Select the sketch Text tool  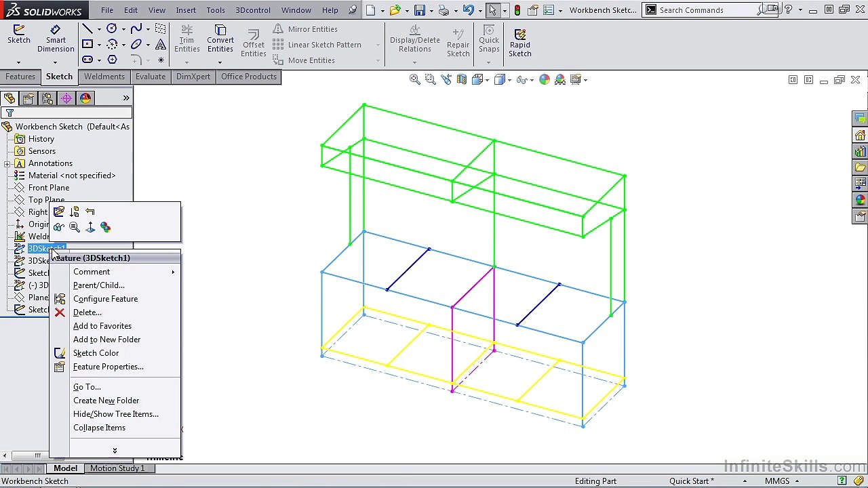(x=161, y=44)
